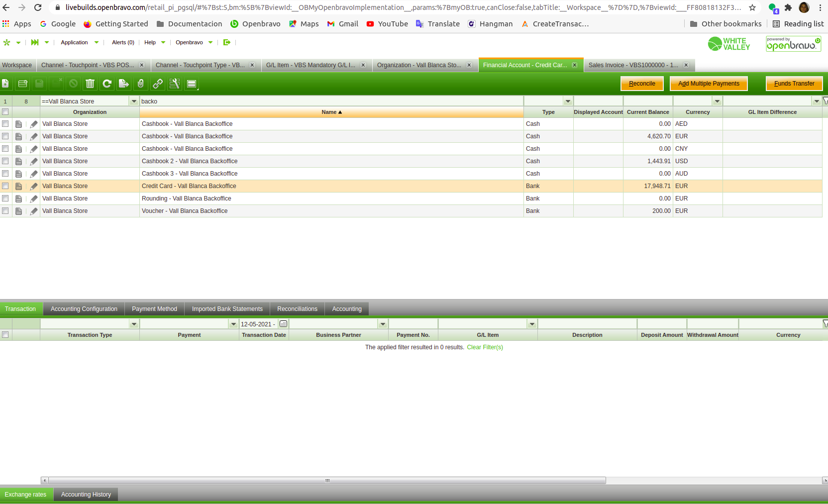Viewport: 828px width, 504px height.
Task: Open the Imported Bank Statements tab
Action: click(x=227, y=309)
